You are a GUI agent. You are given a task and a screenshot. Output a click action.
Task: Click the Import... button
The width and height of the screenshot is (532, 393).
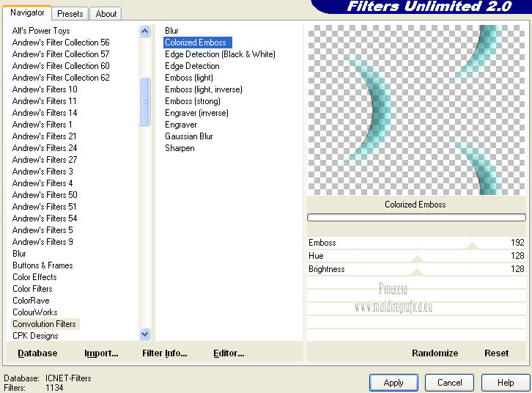click(101, 353)
